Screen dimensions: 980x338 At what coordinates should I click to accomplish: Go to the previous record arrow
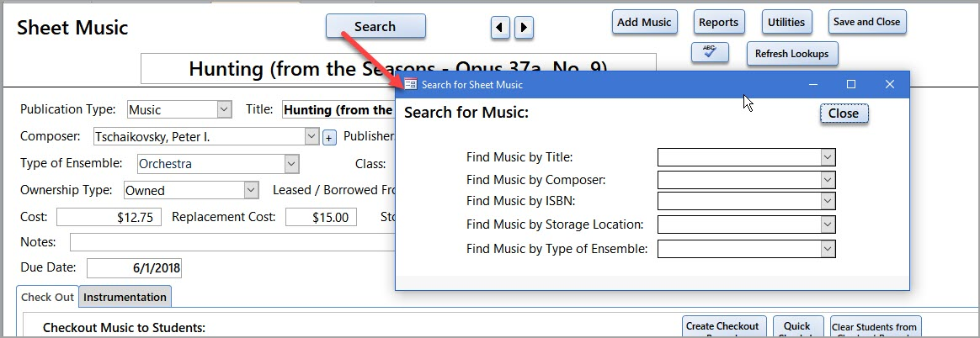pyautogui.click(x=500, y=27)
